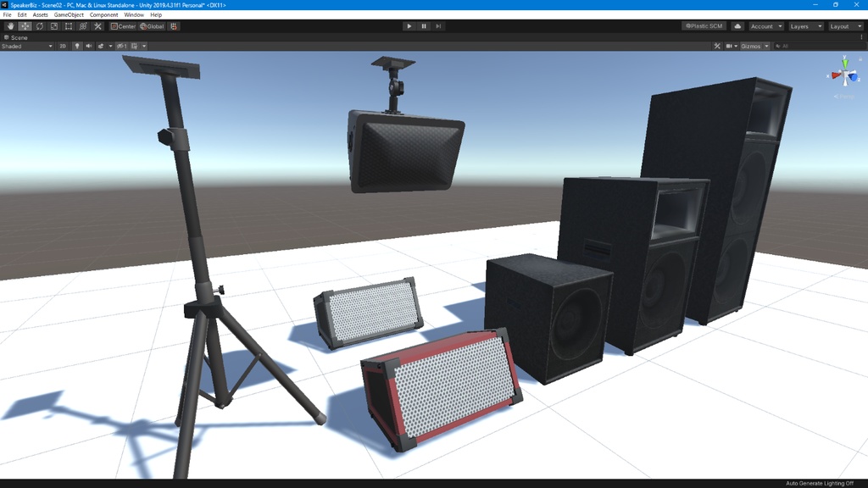Viewport: 868px width, 488px height.
Task: Open the Assets menu
Action: pos(40,15)
